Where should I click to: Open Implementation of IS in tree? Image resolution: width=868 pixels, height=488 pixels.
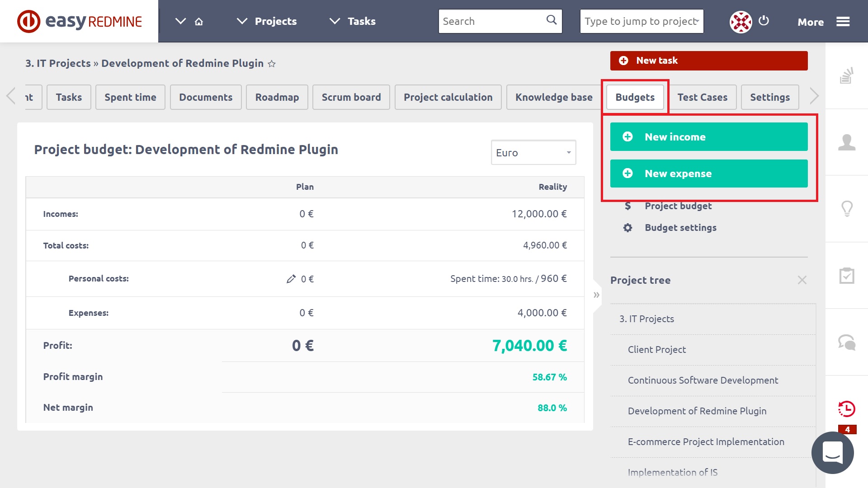click(672, 473)
